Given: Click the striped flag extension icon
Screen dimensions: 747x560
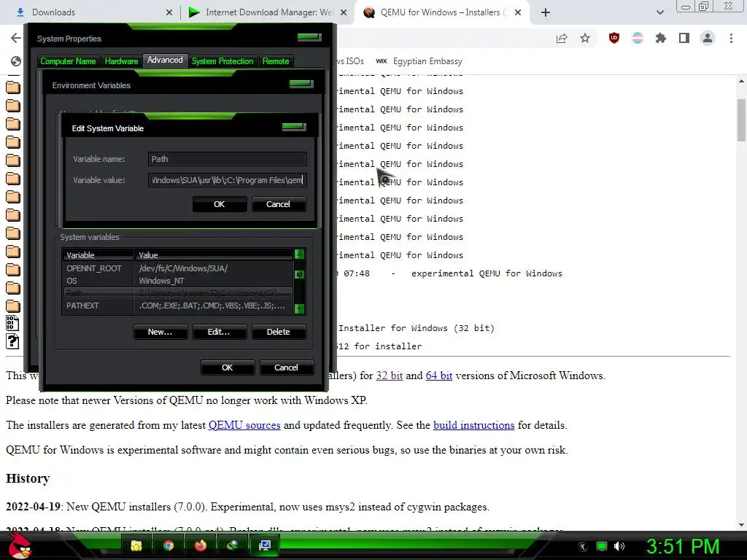Looking at the screenshot, I should 638,38.
